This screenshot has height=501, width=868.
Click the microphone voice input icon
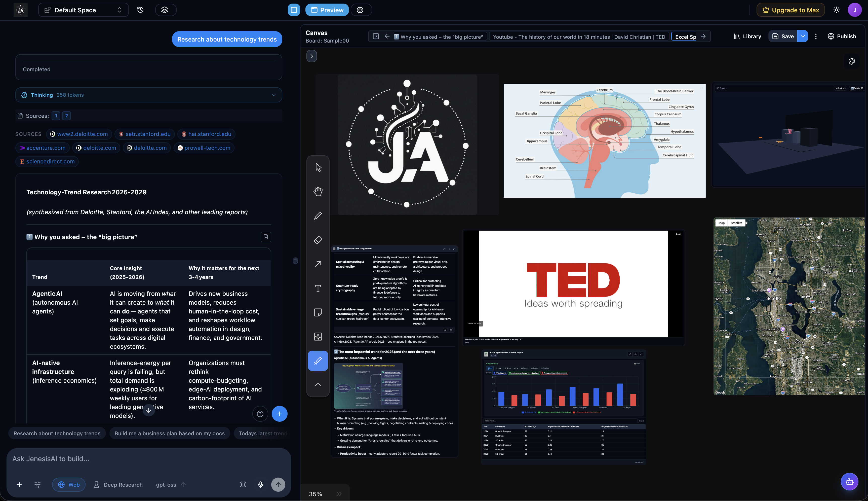click(261, 484)
